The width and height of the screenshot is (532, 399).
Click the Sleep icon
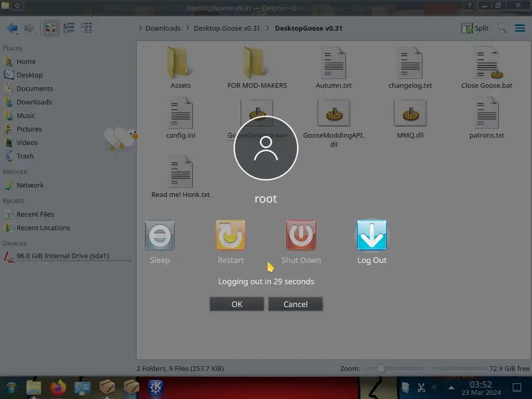tap(160, 235)
